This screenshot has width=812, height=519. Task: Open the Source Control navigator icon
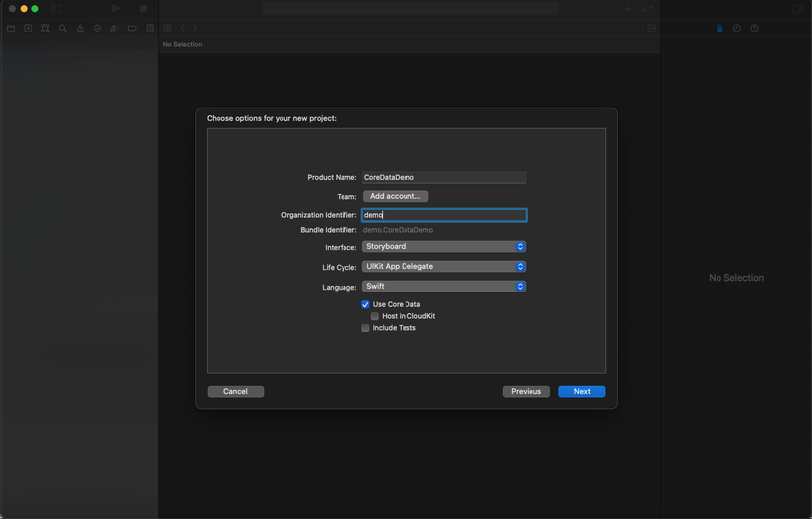point(29,29)
